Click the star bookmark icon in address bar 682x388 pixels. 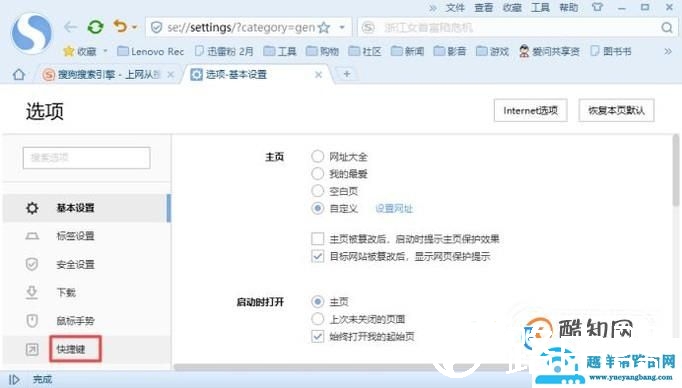[x=324, y=28]
